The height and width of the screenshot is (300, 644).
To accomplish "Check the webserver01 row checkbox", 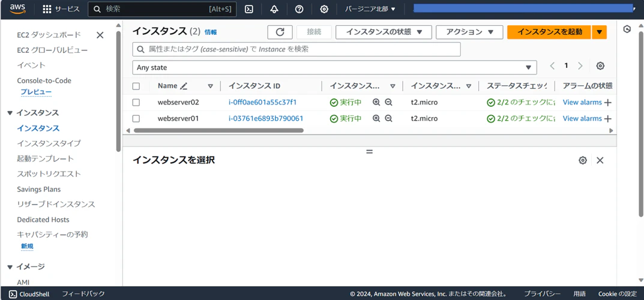I will click(x=136, y=119).
